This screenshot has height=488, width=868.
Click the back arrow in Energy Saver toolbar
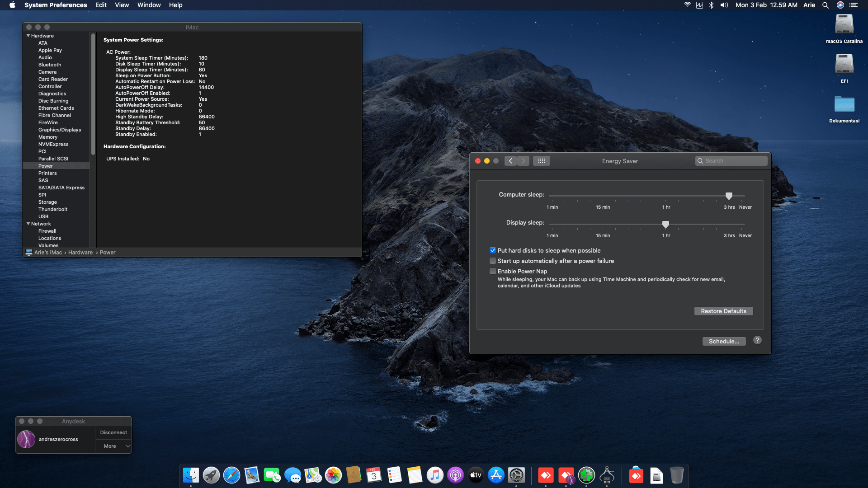pos(510,161)
